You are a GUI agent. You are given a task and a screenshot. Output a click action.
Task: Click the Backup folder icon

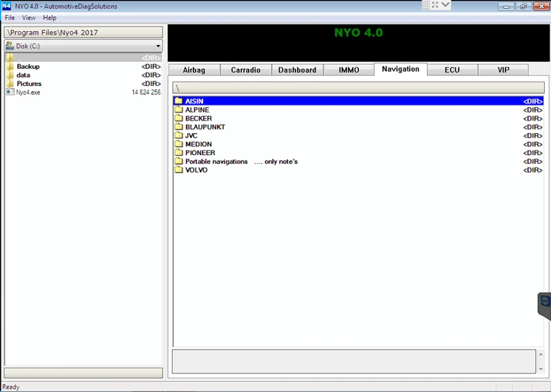point(10,66)
